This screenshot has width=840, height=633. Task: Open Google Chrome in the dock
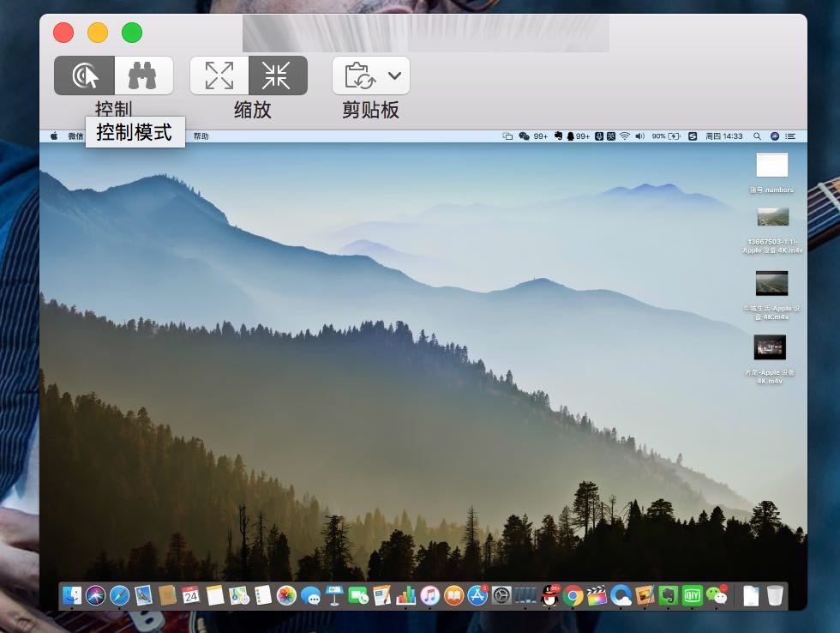pyautogui.click(x=573, y=595)
